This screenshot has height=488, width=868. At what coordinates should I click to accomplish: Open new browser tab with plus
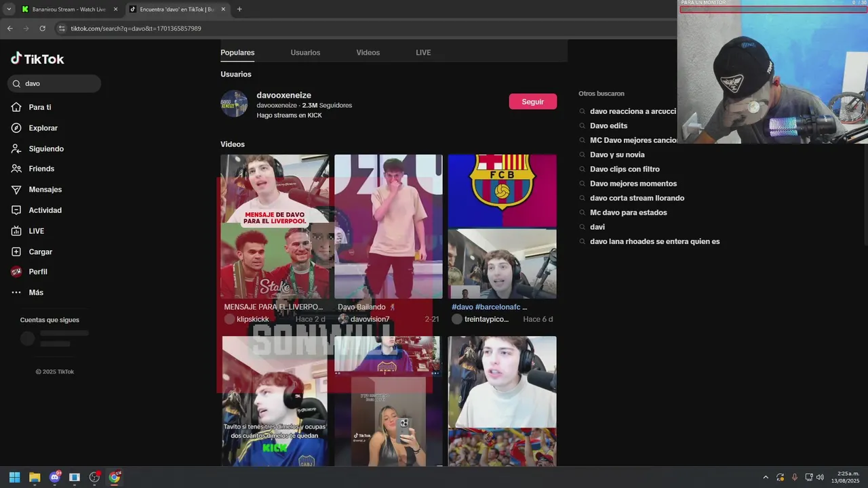tap(239, 9)
